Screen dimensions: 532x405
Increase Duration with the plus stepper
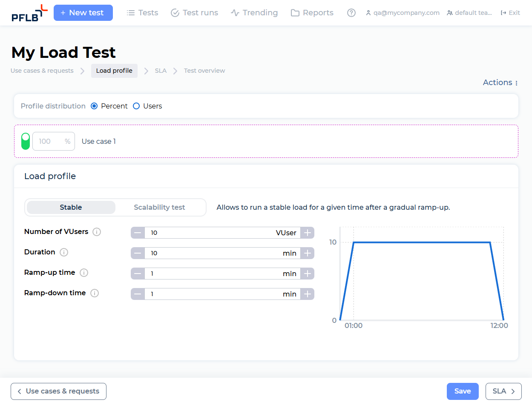[307, 253]
